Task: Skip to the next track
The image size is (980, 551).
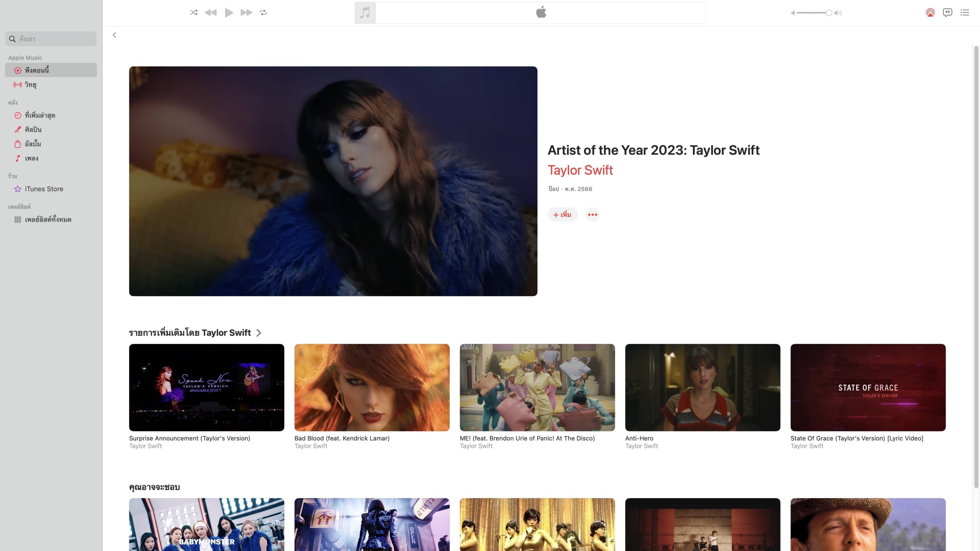Action: [246, 13]
